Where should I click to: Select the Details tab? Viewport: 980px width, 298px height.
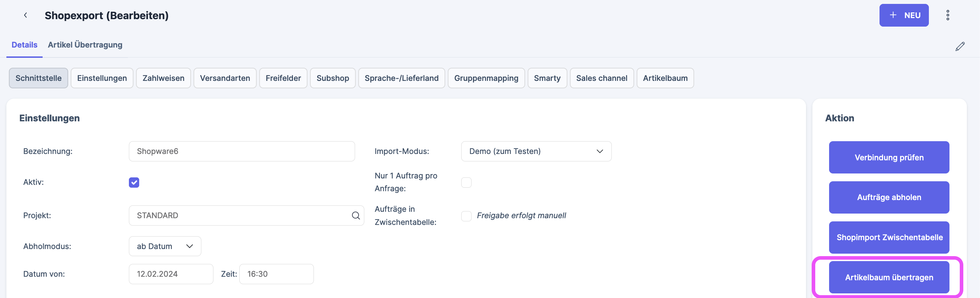pyautogui.click(x=24, y=45)
